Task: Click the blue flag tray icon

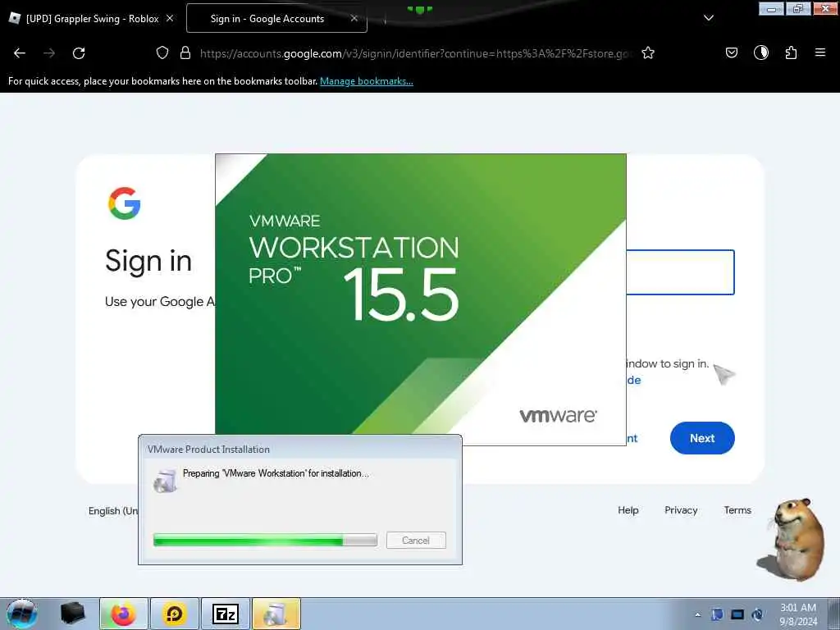Action: coord(717,614)
